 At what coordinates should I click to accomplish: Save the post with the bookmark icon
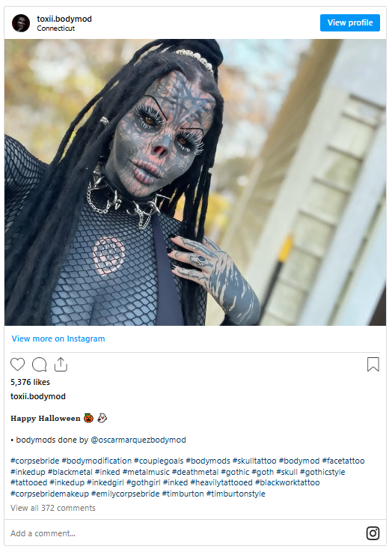click(x=373, y=364)
